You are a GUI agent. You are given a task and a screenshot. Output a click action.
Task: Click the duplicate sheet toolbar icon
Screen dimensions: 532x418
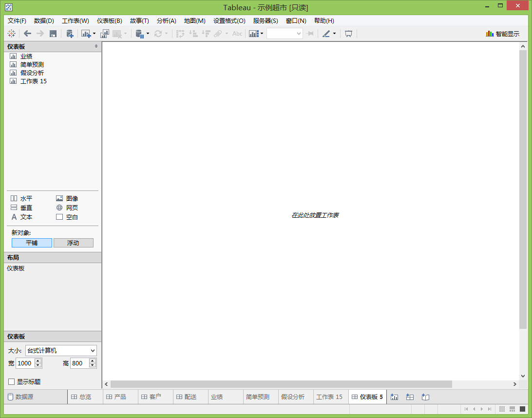105,34
